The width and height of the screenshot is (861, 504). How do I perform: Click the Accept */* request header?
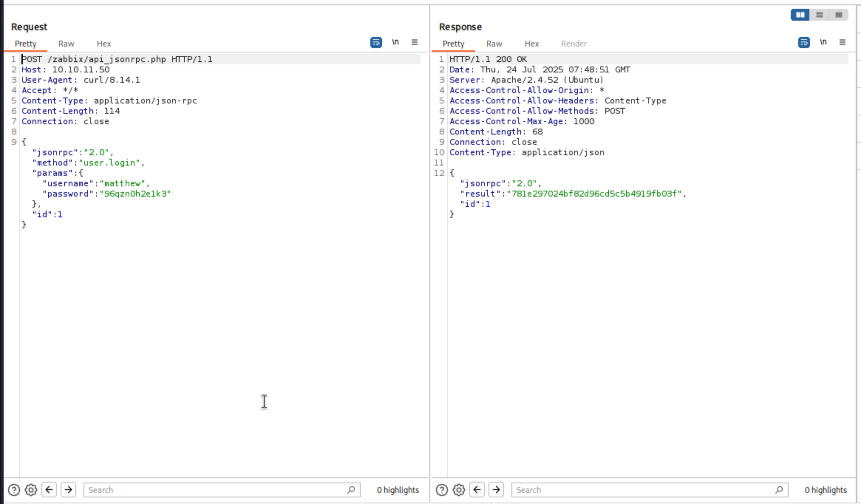(50, 90)
